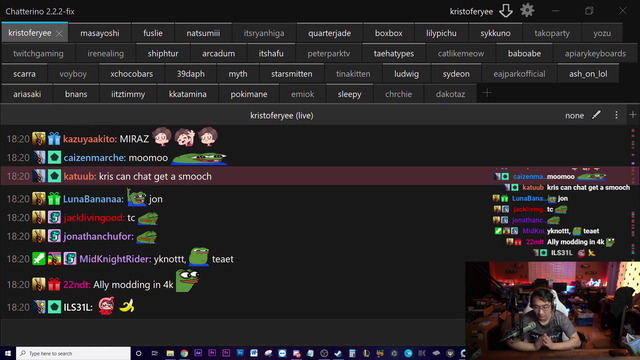The image size is (640, 360).
Task: Click username 22ndt in chat
Action: click(x=77, y=284)
